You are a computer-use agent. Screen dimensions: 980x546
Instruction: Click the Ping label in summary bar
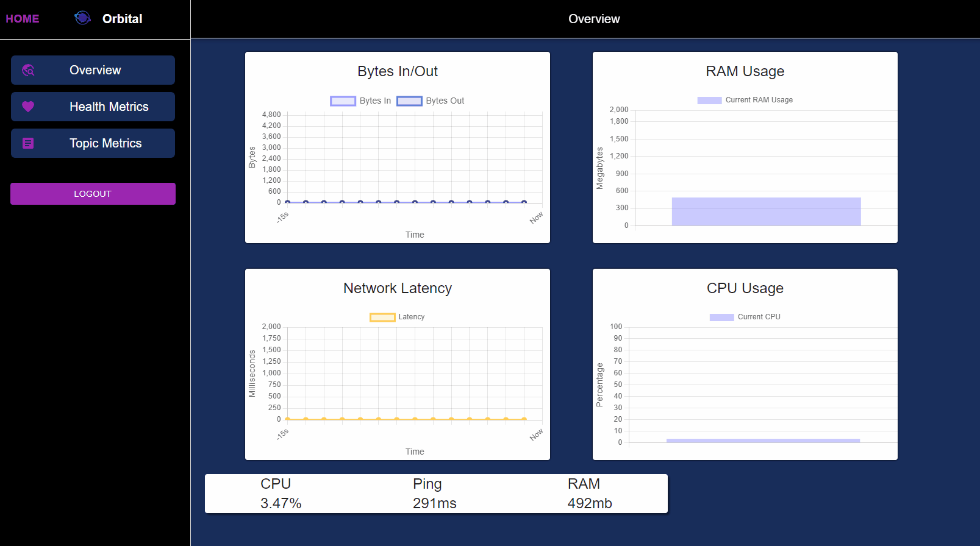click(427, 484)
